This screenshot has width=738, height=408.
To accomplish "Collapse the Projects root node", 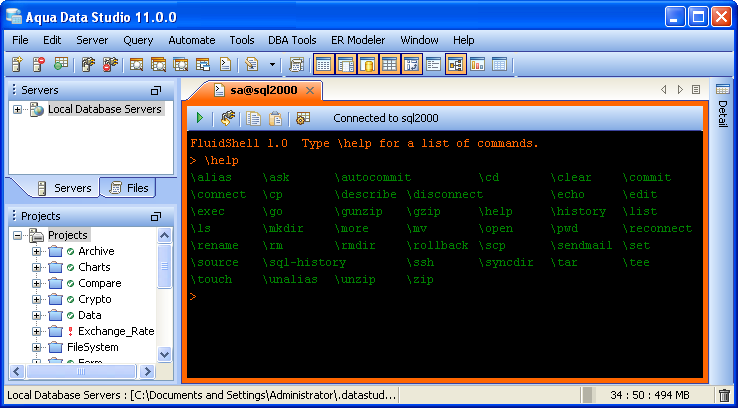I will click(17, 235).
